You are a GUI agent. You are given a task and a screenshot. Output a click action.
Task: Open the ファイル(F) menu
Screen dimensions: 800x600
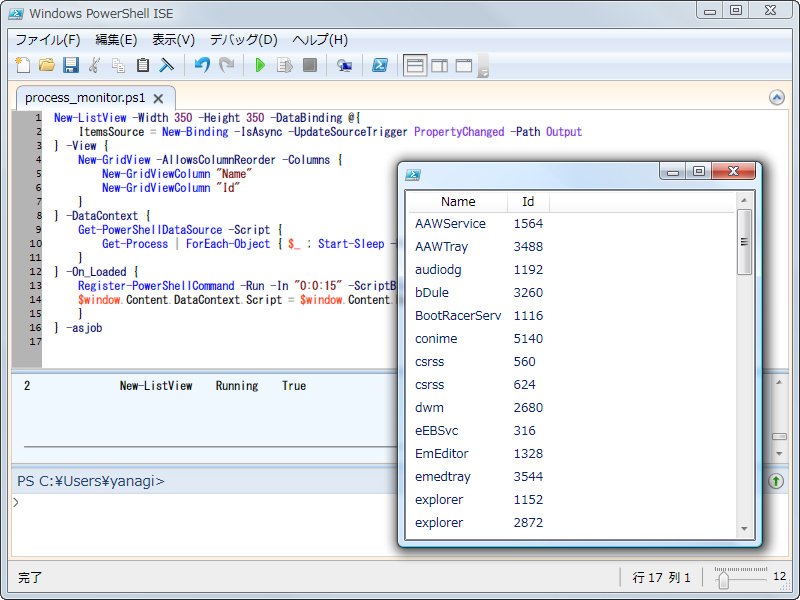click(47, 40)
